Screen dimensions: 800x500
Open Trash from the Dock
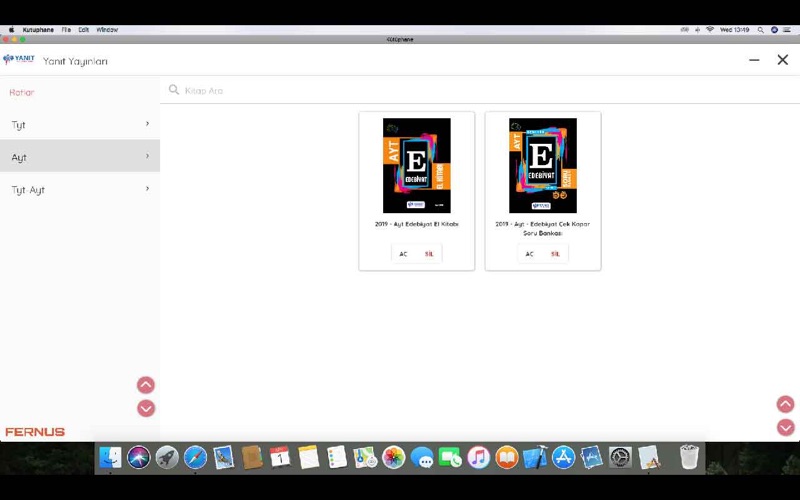(689, 457)
